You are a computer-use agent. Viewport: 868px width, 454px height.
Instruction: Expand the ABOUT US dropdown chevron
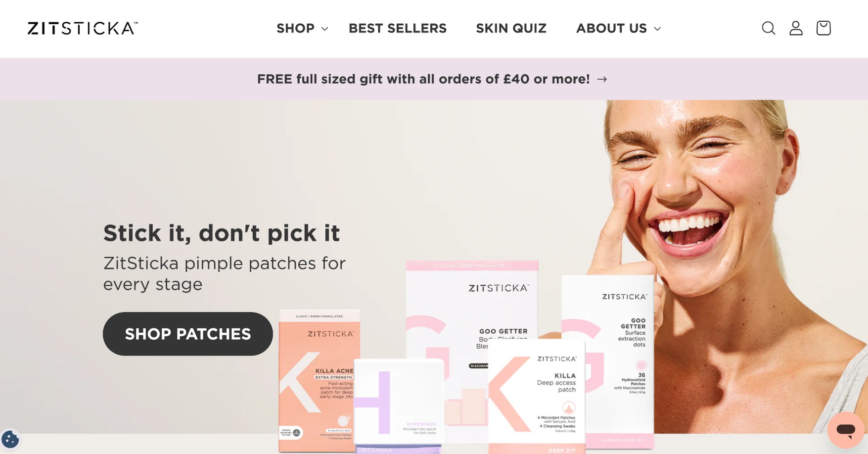click(657, 29)
